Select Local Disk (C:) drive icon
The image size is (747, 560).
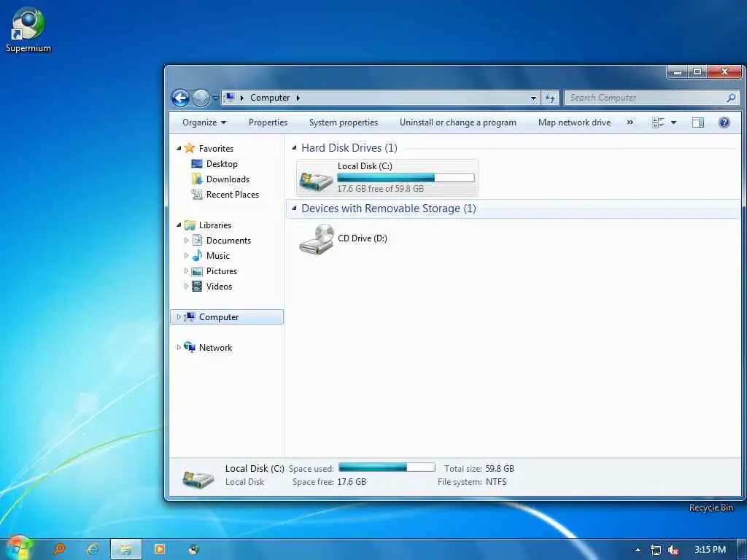click(316, 180)
